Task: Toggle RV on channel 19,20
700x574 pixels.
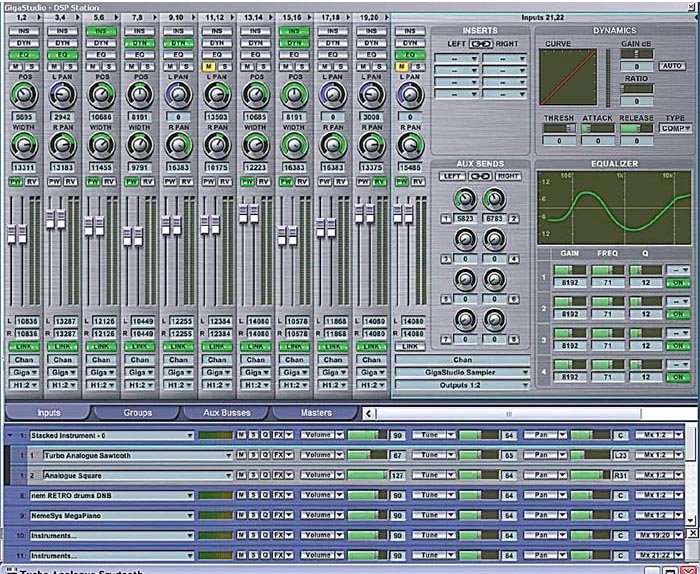Action: [x=379, y=182]
